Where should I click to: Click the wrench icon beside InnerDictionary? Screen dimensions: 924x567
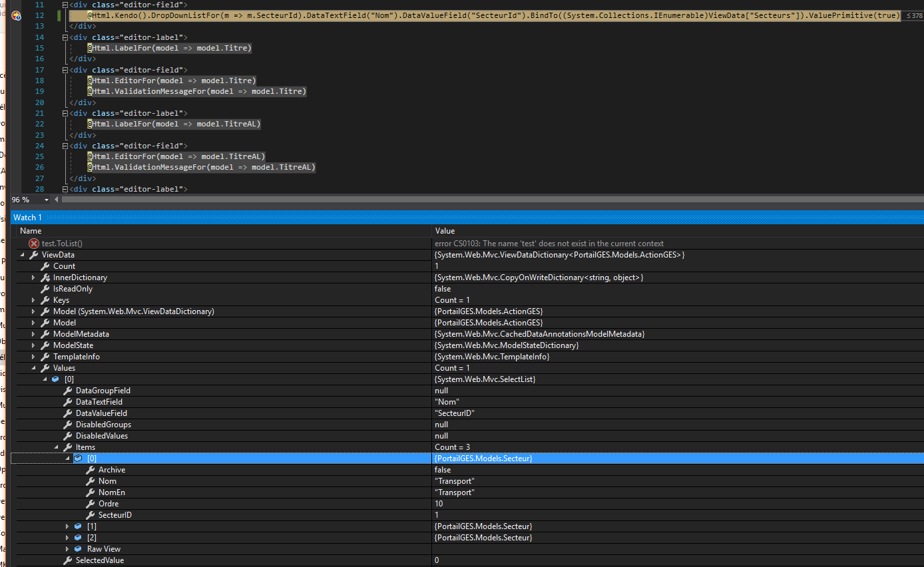click(45, 278)
